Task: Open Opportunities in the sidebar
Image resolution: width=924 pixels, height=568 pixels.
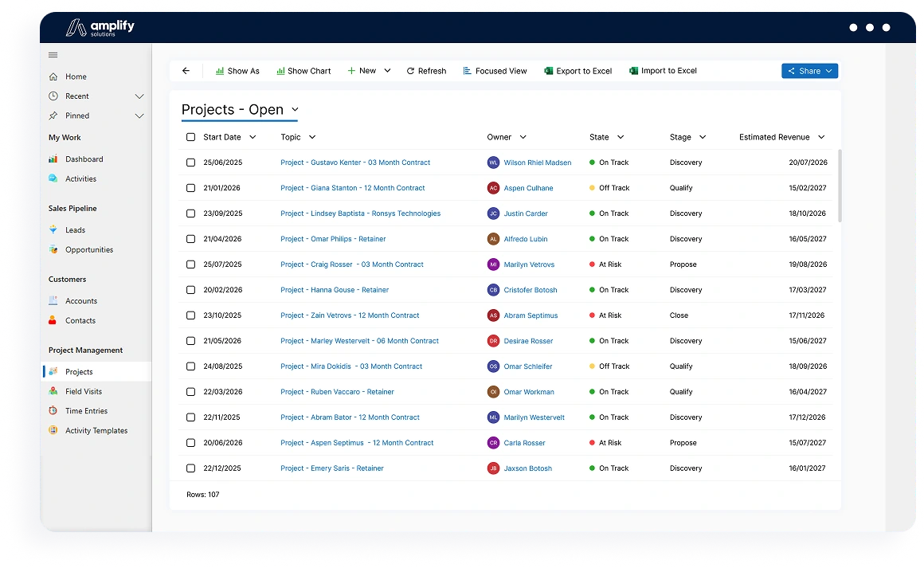Action: tap(89, 250)
